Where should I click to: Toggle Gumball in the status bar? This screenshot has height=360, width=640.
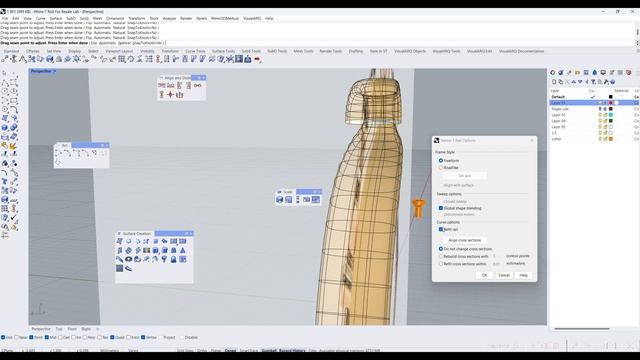269,351
